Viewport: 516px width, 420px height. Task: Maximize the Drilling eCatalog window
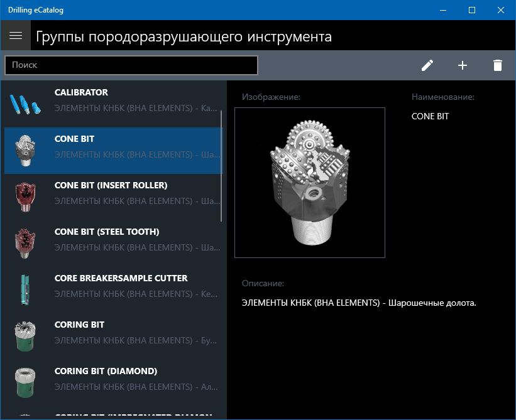click(472, 10)
